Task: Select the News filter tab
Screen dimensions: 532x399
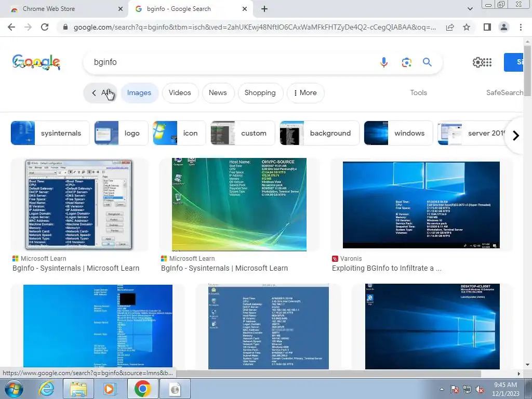Action: 218,92
